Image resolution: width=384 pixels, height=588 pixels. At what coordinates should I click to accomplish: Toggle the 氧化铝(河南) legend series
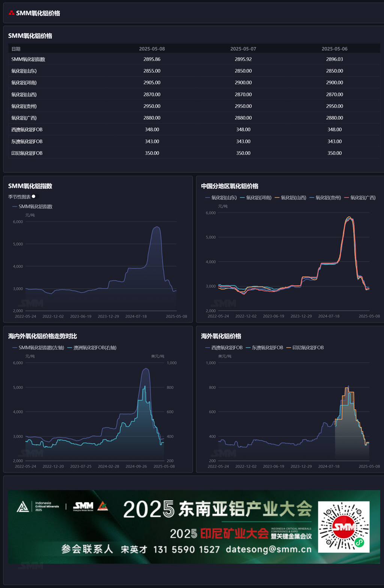(x=256, y=198)
